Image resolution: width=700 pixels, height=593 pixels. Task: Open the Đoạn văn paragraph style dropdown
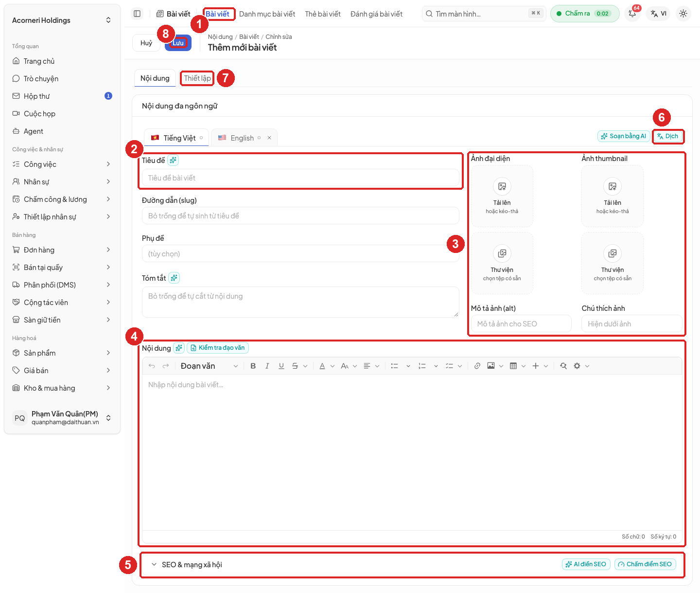pos(209,366)
